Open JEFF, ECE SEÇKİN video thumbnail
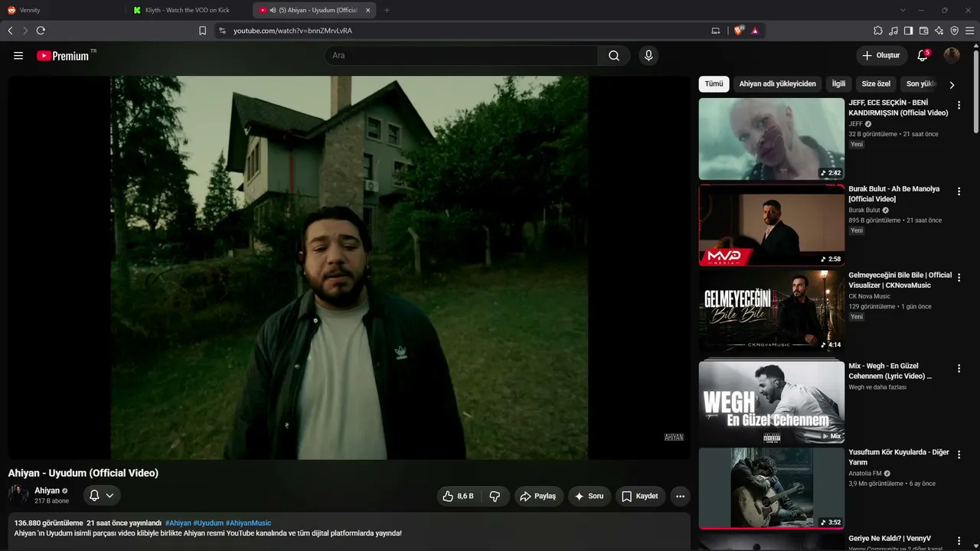The image size is (980, 551). pyautogui.click(x=772, y=139)
